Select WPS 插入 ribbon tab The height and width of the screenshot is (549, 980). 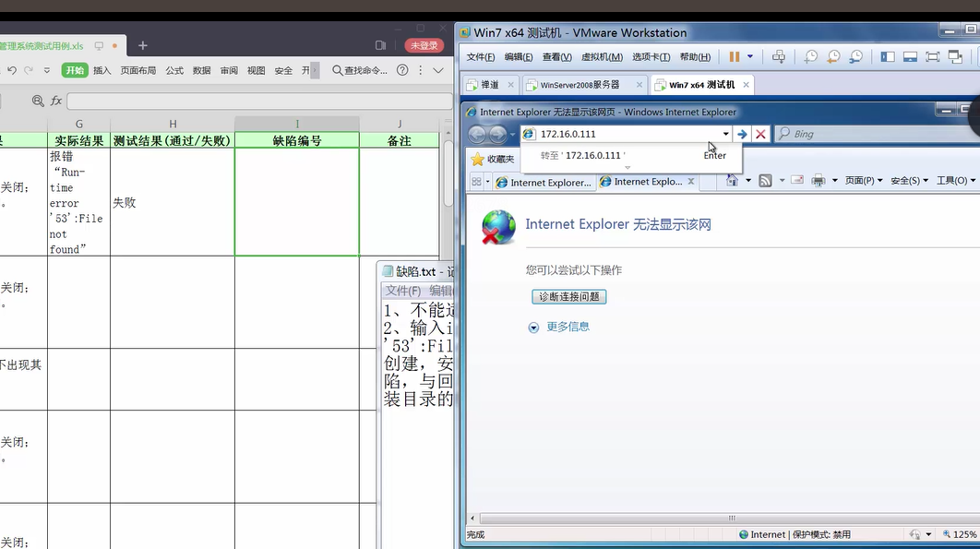pyautogui.click(x=102, y=71)
